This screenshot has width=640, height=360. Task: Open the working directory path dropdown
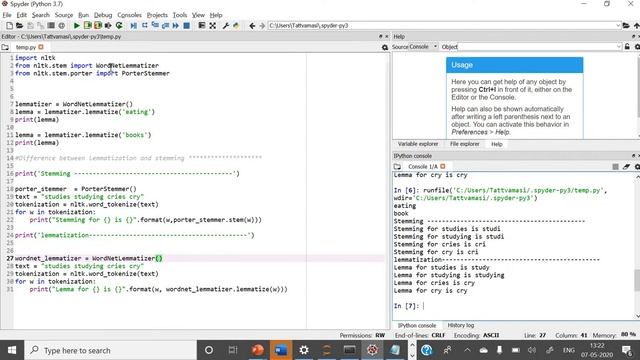(618, 25)
